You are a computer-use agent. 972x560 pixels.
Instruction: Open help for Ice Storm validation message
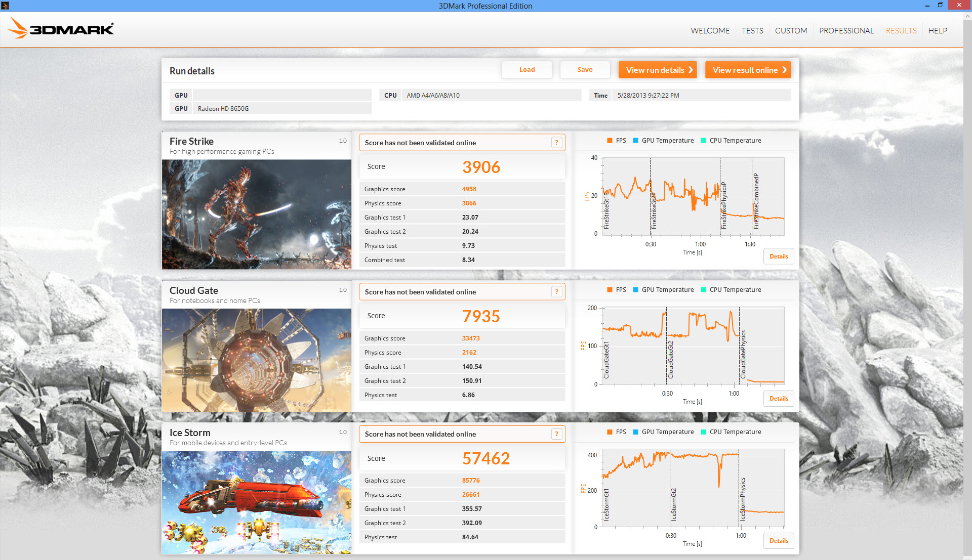pyautogui.click(x=556, y=434)
